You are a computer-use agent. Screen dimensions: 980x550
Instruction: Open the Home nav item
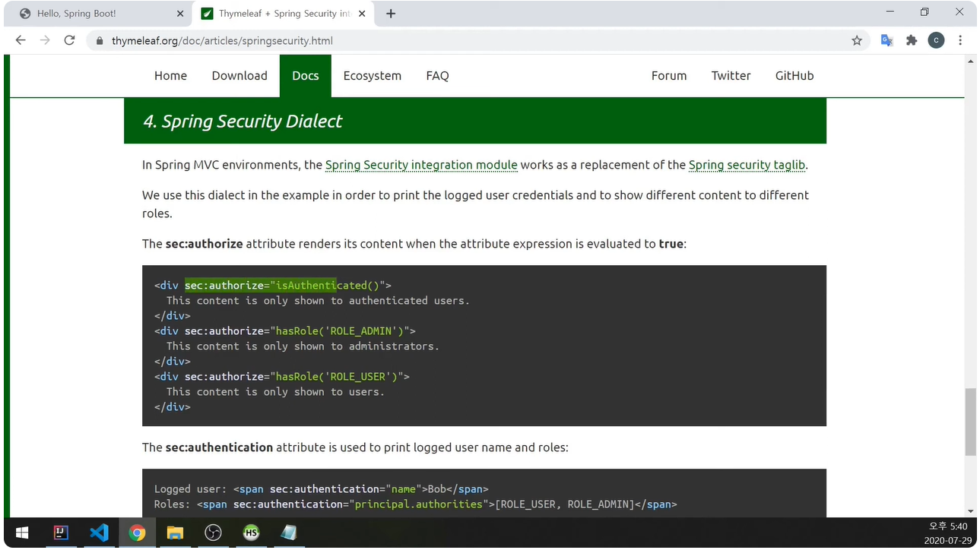click(170, 76)
